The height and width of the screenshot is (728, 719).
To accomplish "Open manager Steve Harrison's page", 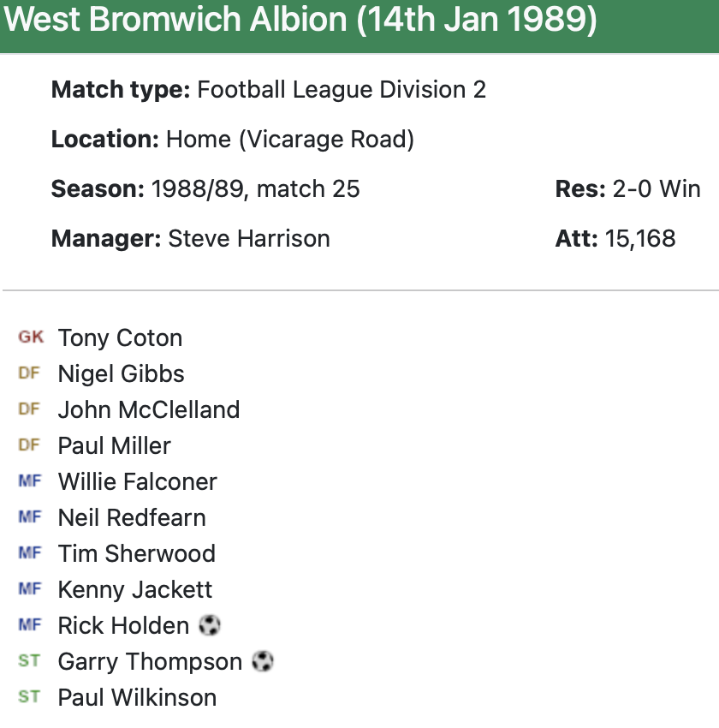I will [249, 238].
